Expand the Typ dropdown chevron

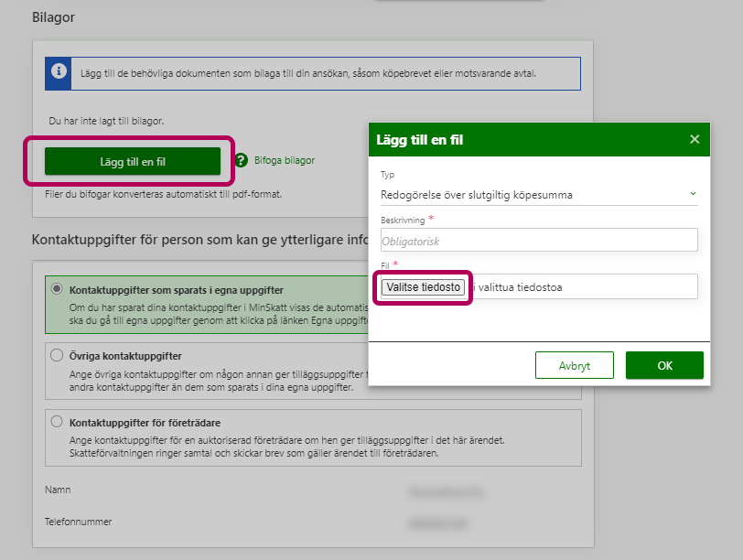tap(693, 194)
